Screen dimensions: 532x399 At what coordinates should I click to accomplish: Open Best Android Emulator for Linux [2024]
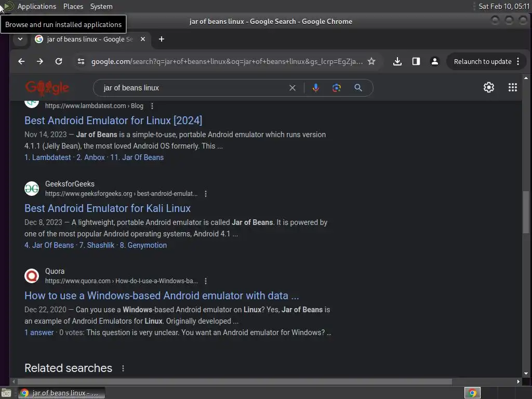113,121
